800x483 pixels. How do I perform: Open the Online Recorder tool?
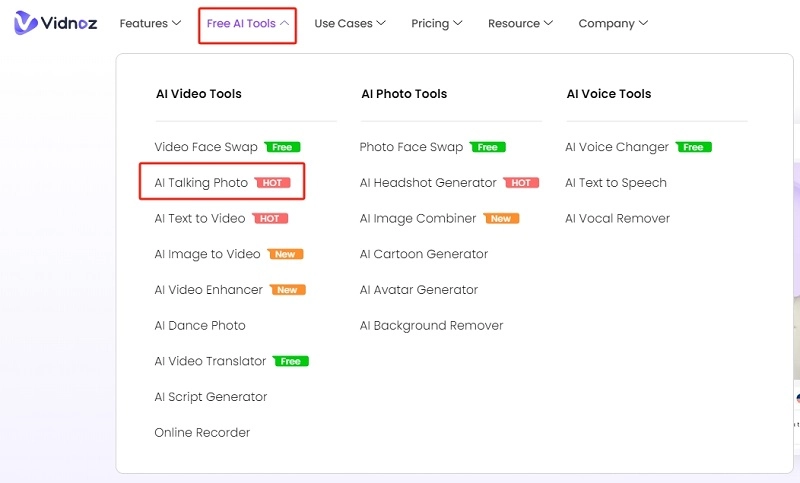click(202, 433)
